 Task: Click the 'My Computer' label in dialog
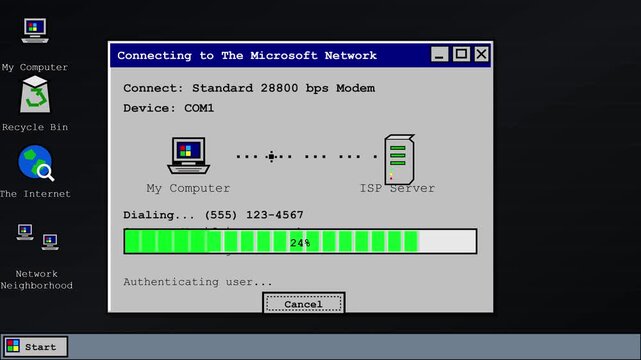(x=188, y=188)
